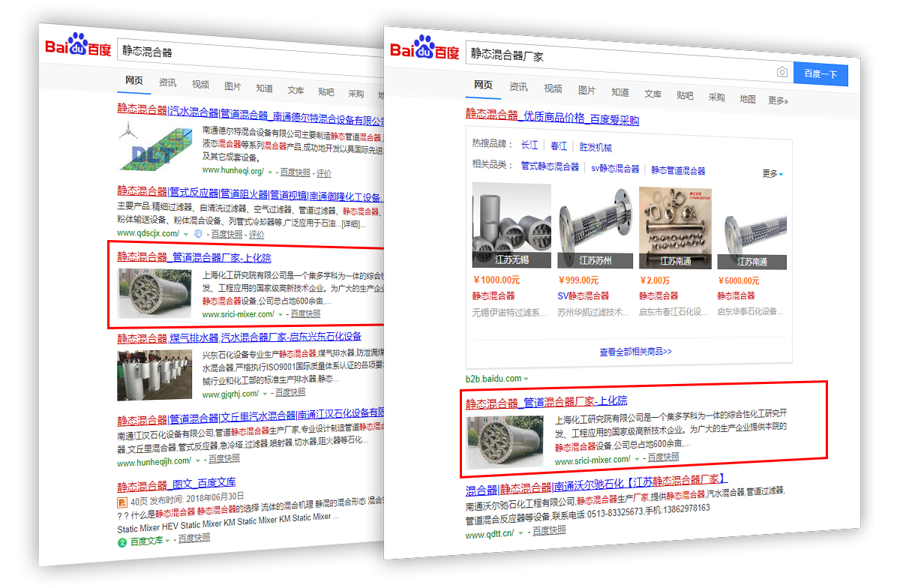Screen dimensions: 900x588
Task: Click verification badge icon beside www.qdscjx.com
Action: coord(198,235)
